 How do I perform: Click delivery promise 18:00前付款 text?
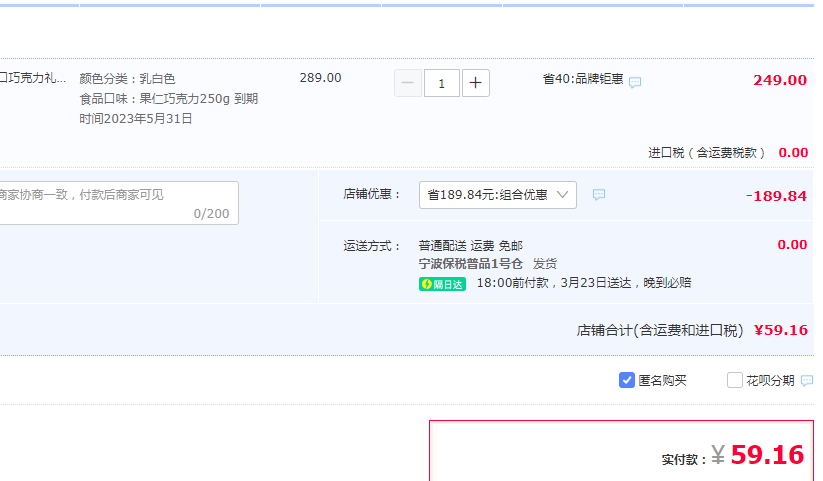point(584,283)
